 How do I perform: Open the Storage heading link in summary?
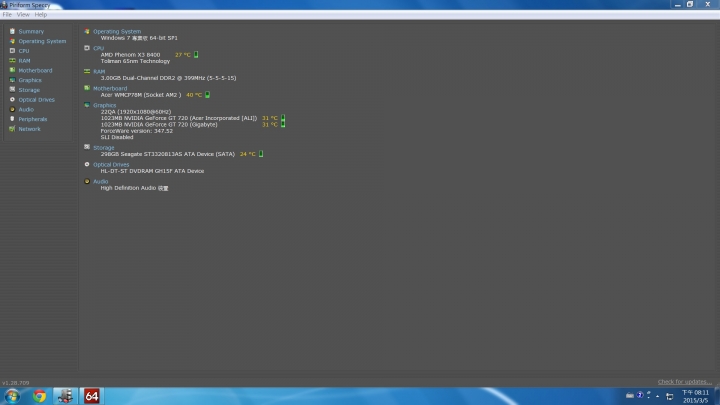point(103,148)
